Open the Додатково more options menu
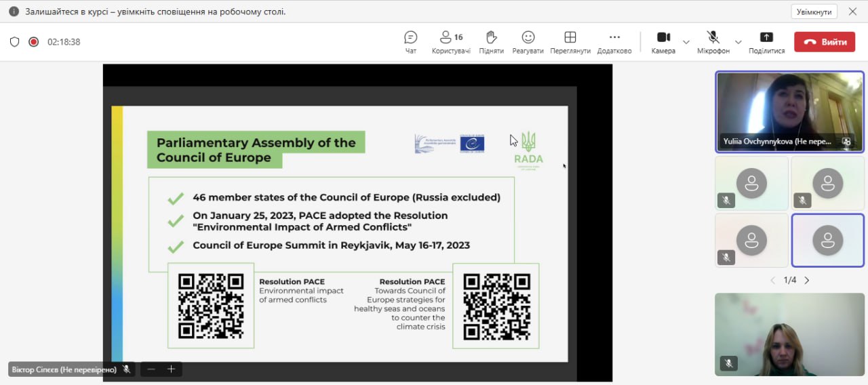The width and height of the screenshot is (868, 385). point(614,42)
